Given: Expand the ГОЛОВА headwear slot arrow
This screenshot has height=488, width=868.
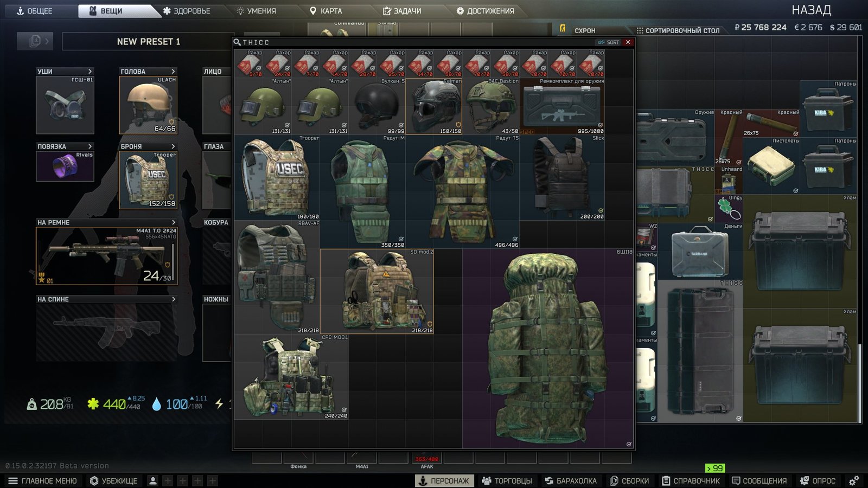Looking at the screenshot, I should (173, 71).
